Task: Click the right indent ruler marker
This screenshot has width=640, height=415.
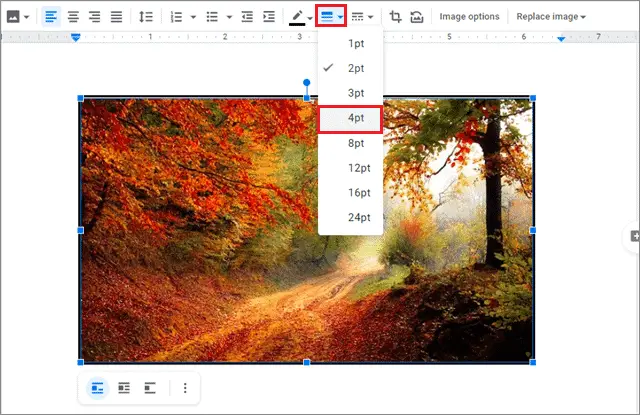Action: coord(561,38)
